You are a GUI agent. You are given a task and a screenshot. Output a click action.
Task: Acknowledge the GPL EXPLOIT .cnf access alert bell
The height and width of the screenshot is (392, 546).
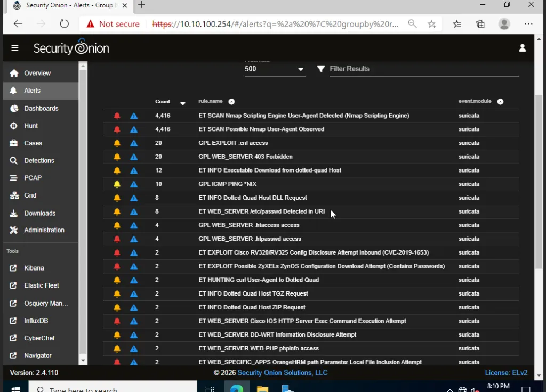click(x=117, y=143)
